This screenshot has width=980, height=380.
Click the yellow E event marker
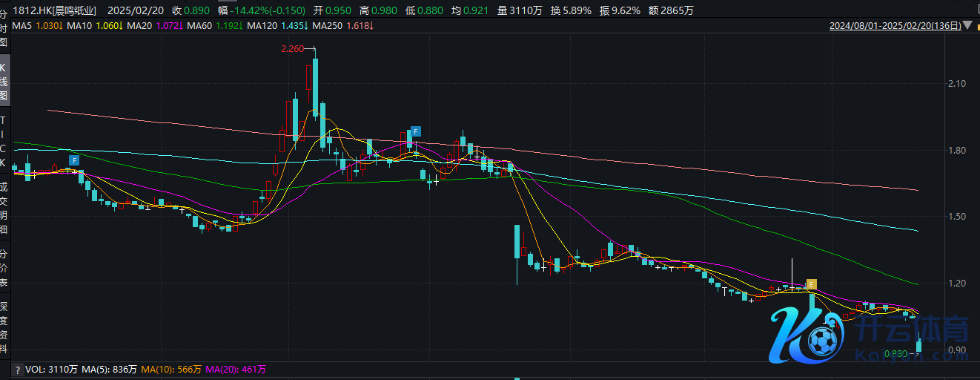(x=812, y=284)
